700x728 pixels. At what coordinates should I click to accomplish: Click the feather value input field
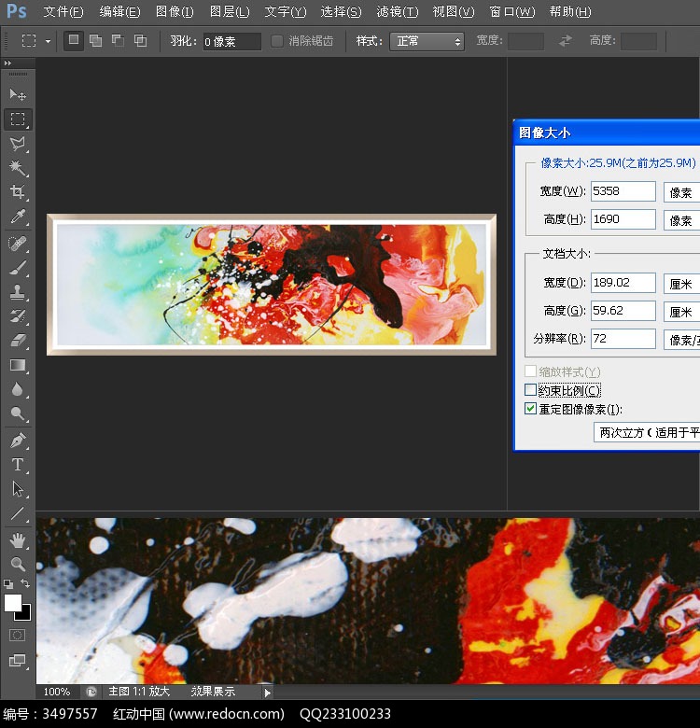pyautogui.click(x=231, y=41)
